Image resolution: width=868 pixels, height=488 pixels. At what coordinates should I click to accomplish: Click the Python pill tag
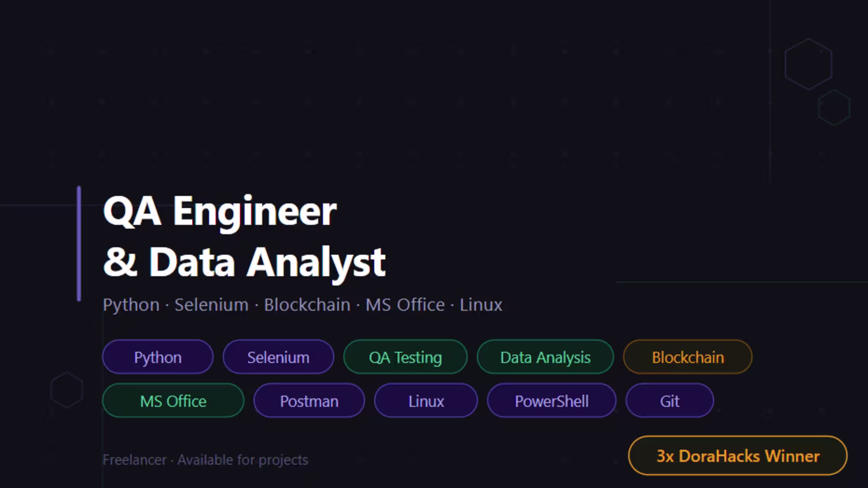pyautogui.click(x=157, y=357)
